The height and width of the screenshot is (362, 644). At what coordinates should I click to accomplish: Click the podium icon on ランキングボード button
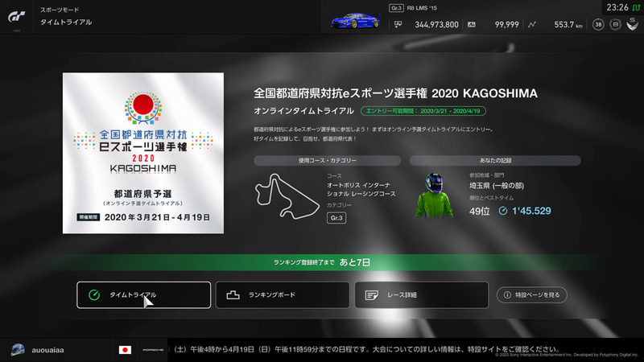coord(233,294)
